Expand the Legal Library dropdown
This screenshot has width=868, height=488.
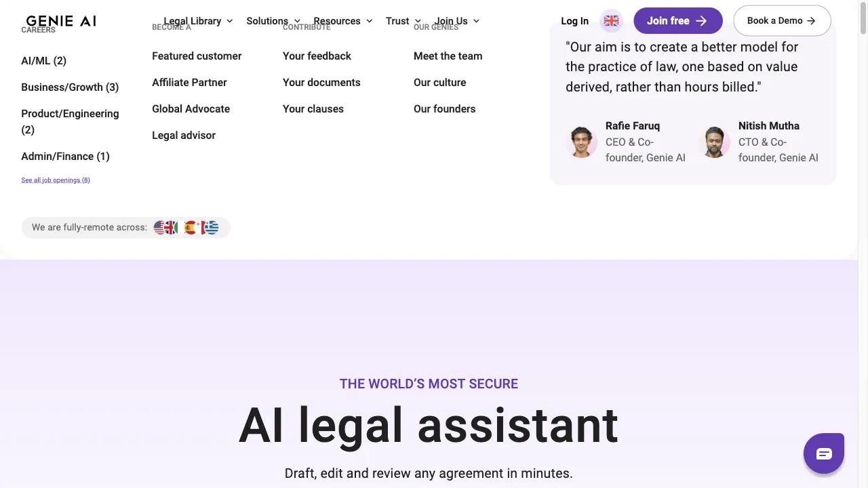[x=198, y=21]
